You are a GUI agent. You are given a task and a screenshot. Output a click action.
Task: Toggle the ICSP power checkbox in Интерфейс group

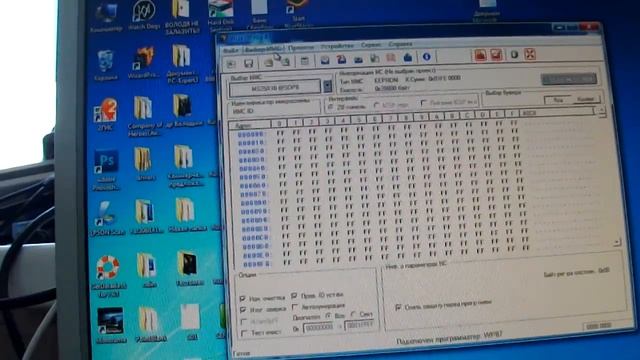(x=424, y=103)
